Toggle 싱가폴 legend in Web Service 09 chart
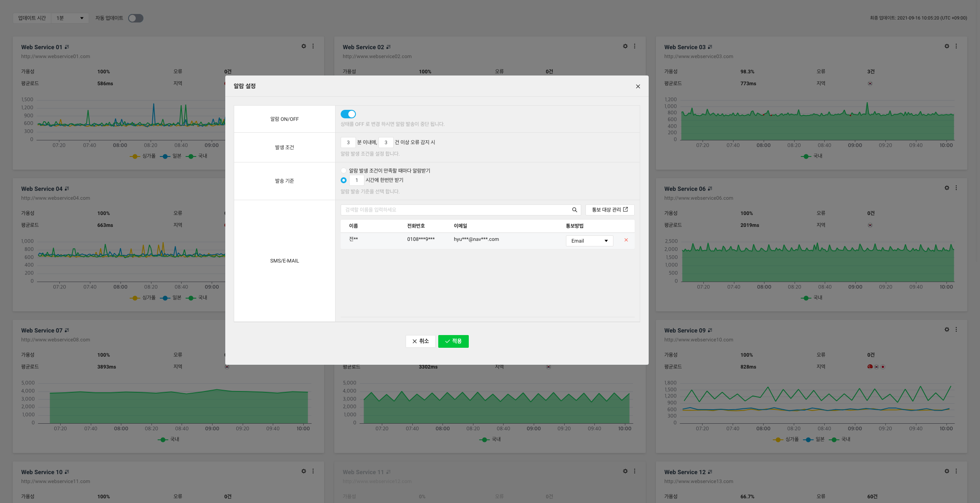The width and height of the screenshot is (980, 503). 786,439
